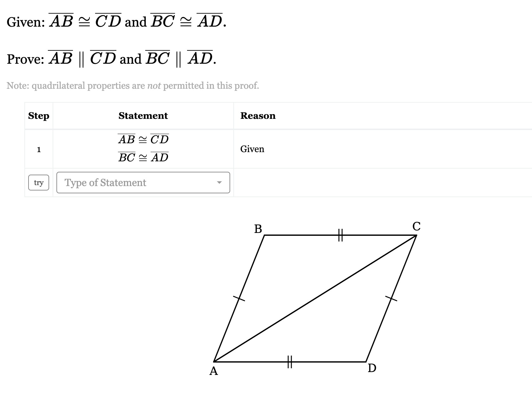Expand the dropdown arrow beside Type of Statement
Viewport: 532px width, 412px height.
pyautogui.click(x=219, y=183)
